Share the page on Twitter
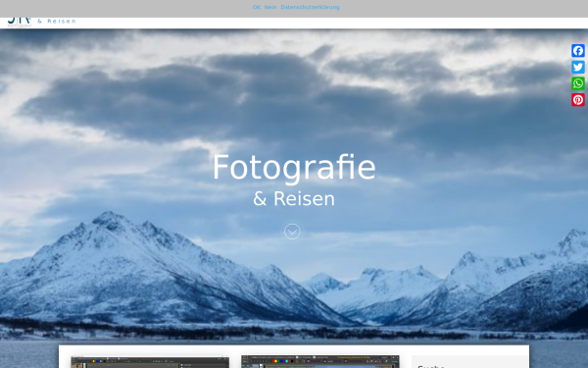Screen dimensions: 588x368 tap(578, 67)
